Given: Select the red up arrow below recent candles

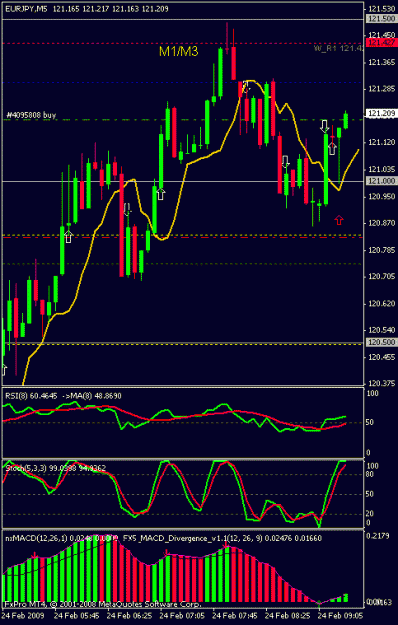Looking at the screenshot, I should click(339, 220).
